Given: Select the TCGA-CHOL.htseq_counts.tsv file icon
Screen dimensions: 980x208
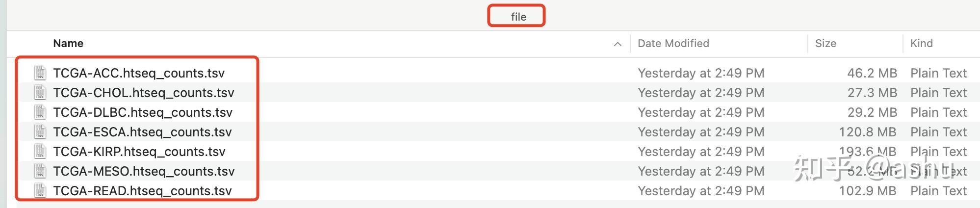Looking at the screenshot, I should (40, 92).
